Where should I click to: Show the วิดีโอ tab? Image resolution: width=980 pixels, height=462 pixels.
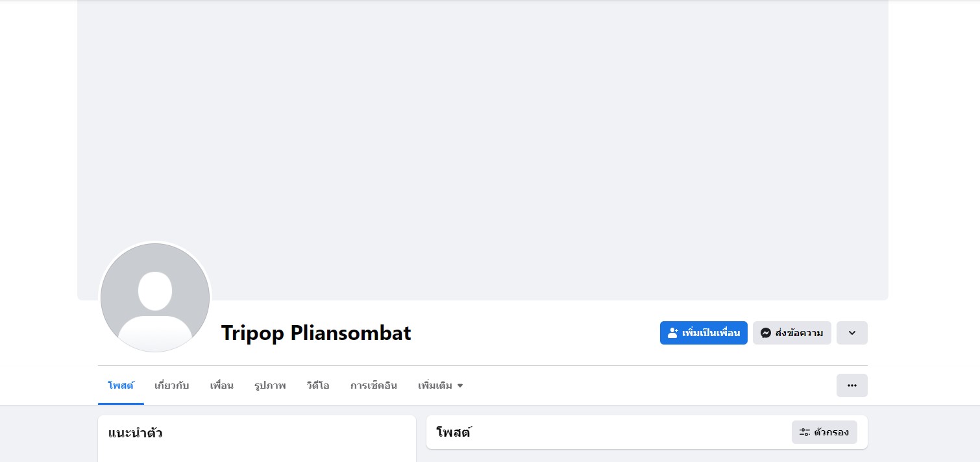point(318,385)
